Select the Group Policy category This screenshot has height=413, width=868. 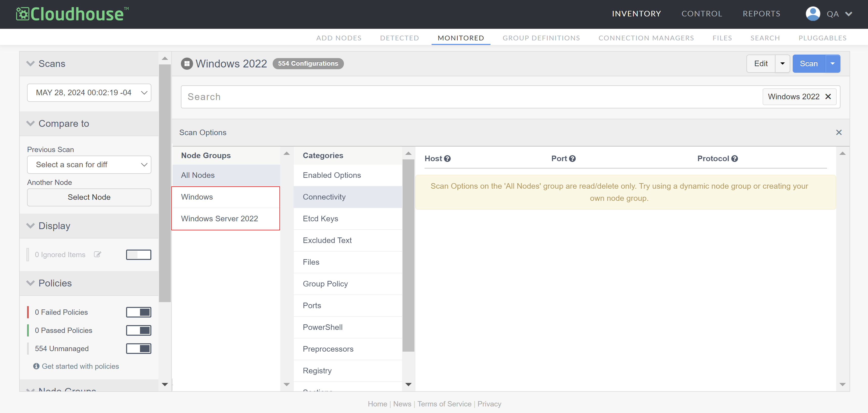(x=347, y=284)
